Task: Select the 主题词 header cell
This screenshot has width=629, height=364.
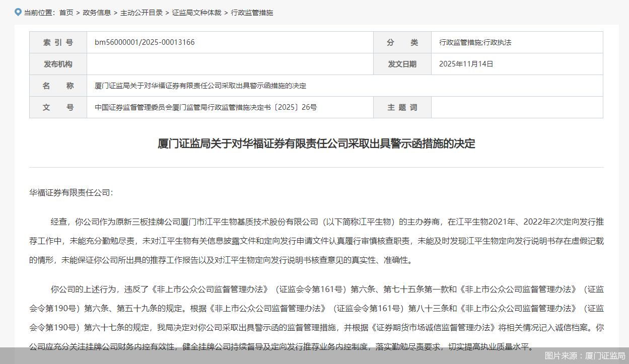Action: point(402,107)
